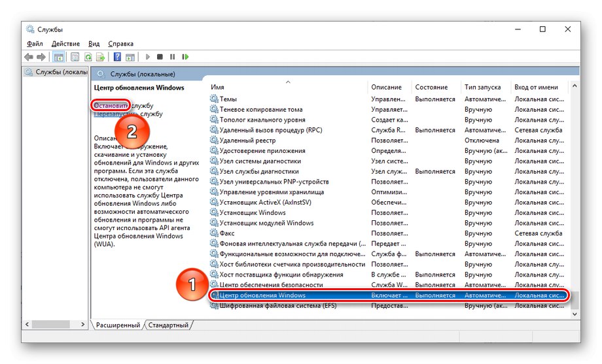602x364 pixels.
Task: Click the Restart service toolbar icon
Action: (185, 57)
